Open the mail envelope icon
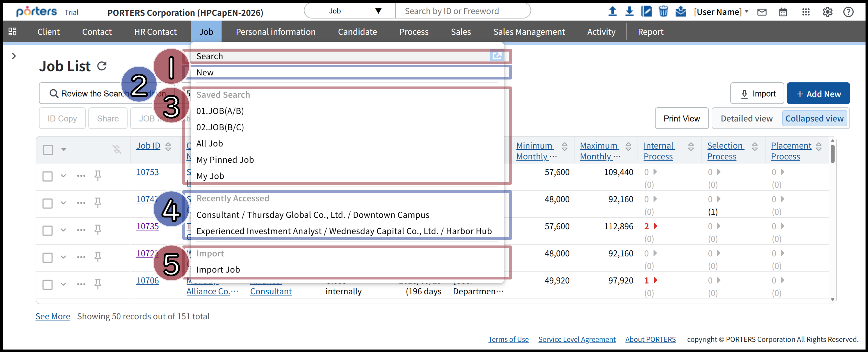The image size is (868, 352). (761, 12)
